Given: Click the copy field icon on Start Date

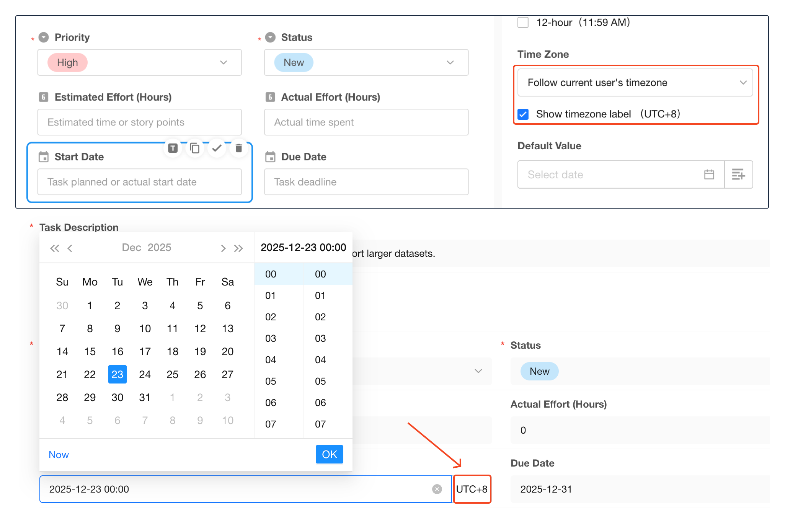Looking at the screenshot, I should click(x=195, y=148).
